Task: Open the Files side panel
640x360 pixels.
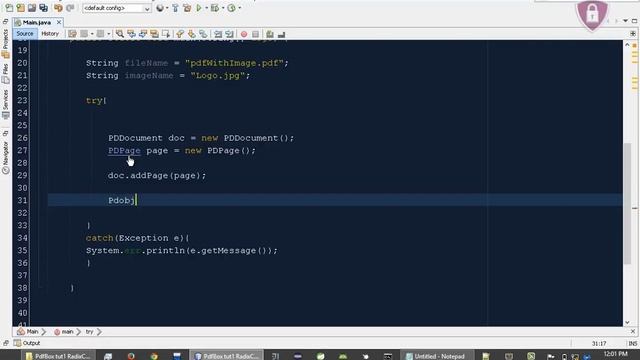Action: 5,74
